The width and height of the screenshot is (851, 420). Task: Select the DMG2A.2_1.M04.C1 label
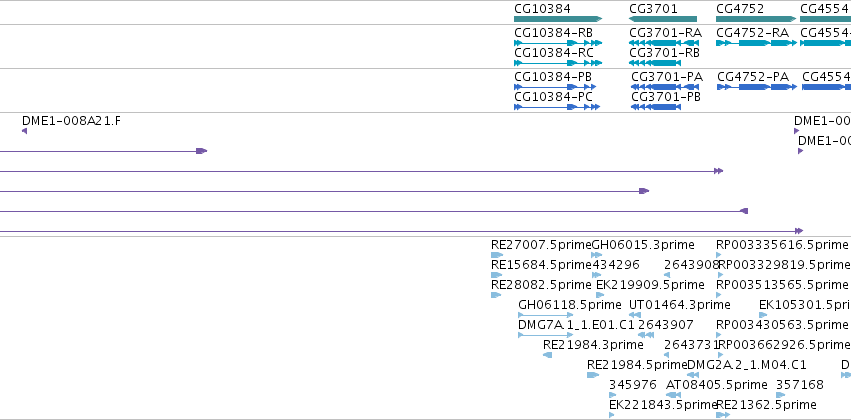click(747, 364)
